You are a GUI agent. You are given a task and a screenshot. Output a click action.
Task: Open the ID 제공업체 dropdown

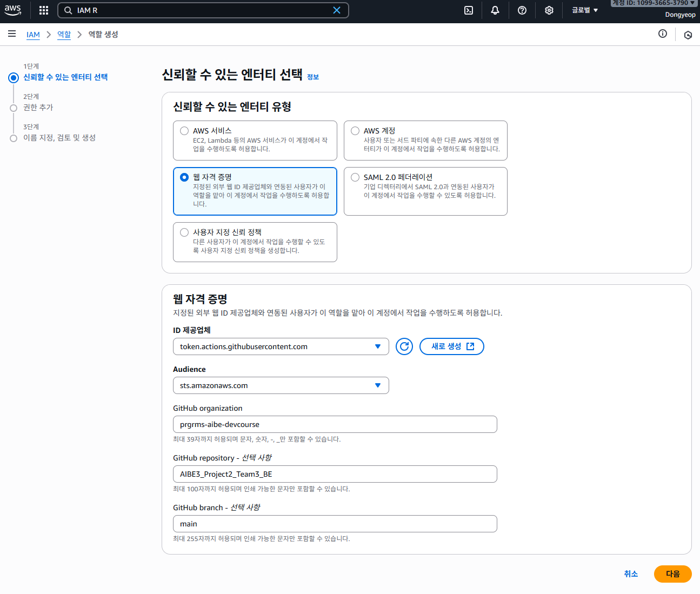click(281, 346)
